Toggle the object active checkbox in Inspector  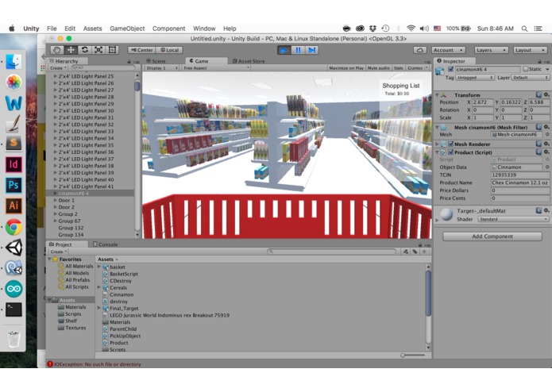pyautogui.click(x=450, y=69)
